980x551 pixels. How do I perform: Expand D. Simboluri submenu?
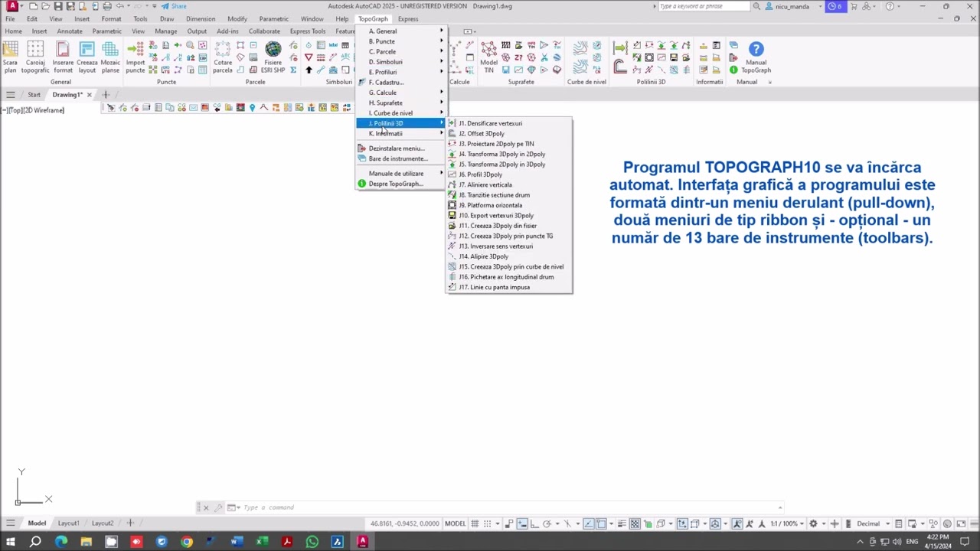click(400, 62)
